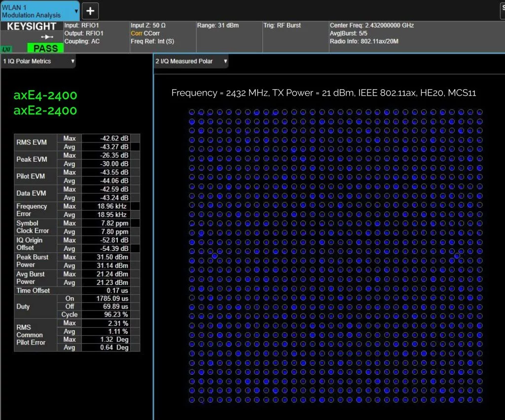Click the Corr CCorr text
This screenshot has width=505, height=420.
click(x=145, y=34)
